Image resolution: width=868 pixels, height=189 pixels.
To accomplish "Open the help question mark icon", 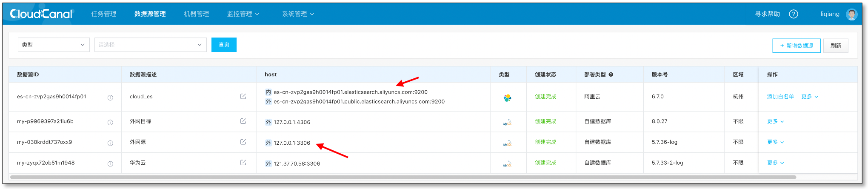I will (793, 14).
